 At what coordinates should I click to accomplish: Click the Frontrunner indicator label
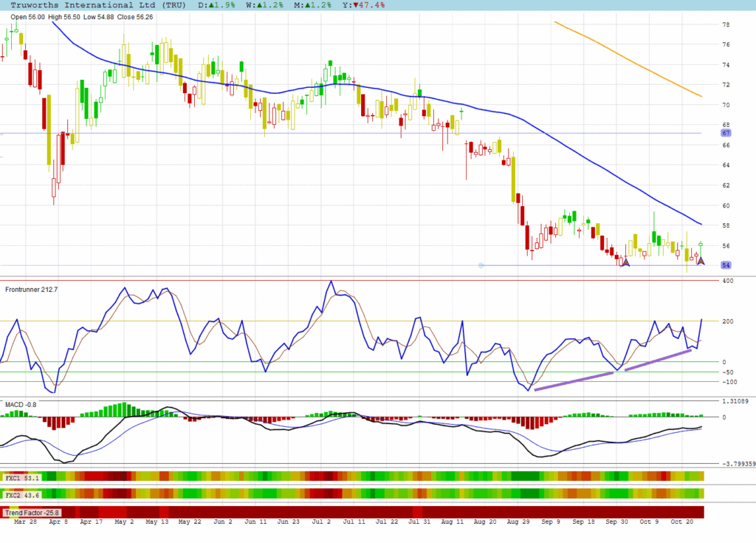[x=31, y=290]
